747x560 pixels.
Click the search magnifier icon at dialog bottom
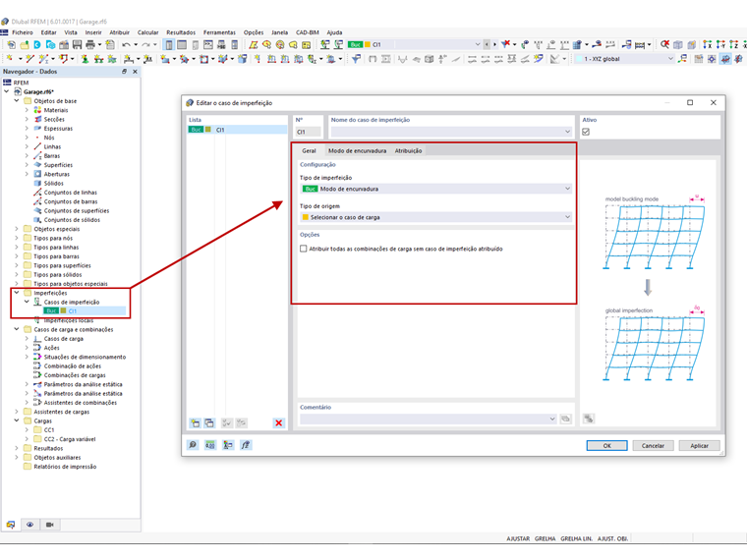point(193,445)
